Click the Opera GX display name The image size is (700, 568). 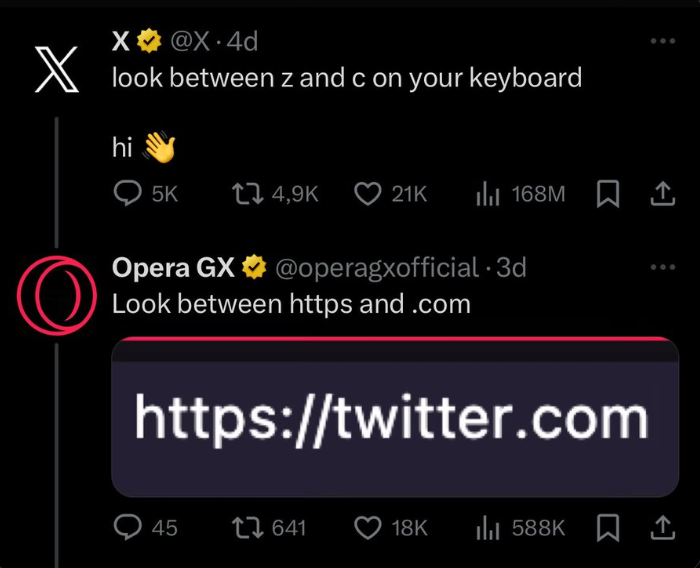point(173,268)
